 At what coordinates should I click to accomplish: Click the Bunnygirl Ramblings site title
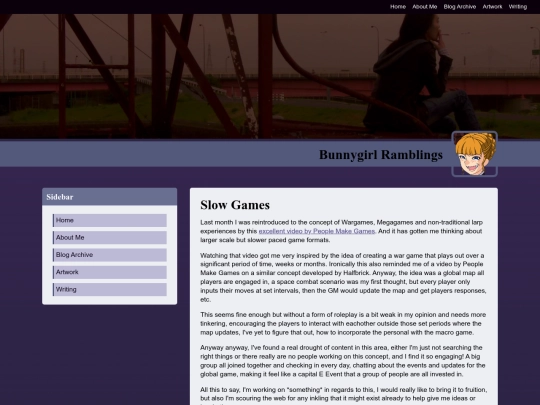(x=381, y=155)
